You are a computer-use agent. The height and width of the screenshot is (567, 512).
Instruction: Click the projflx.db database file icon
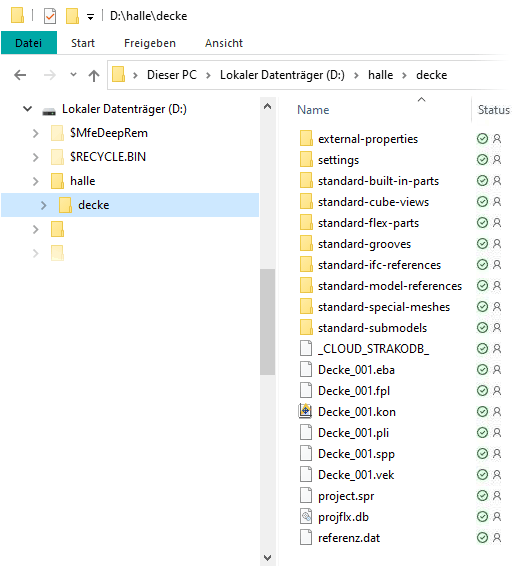306,516
